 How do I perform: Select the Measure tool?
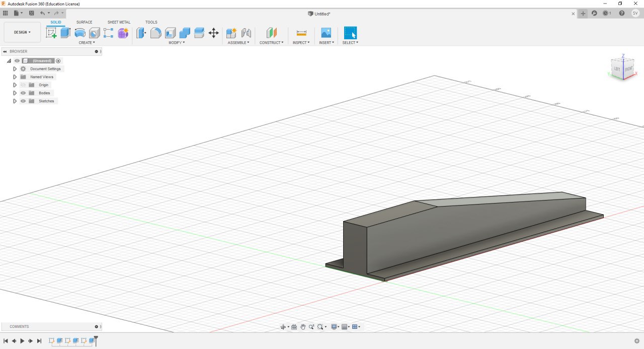click(x=301, y=33)
